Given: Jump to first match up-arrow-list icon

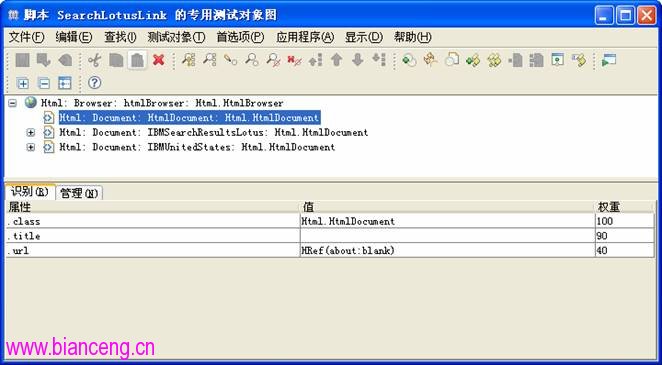Looking at the screenshot, I should click(x=315, y=60).
